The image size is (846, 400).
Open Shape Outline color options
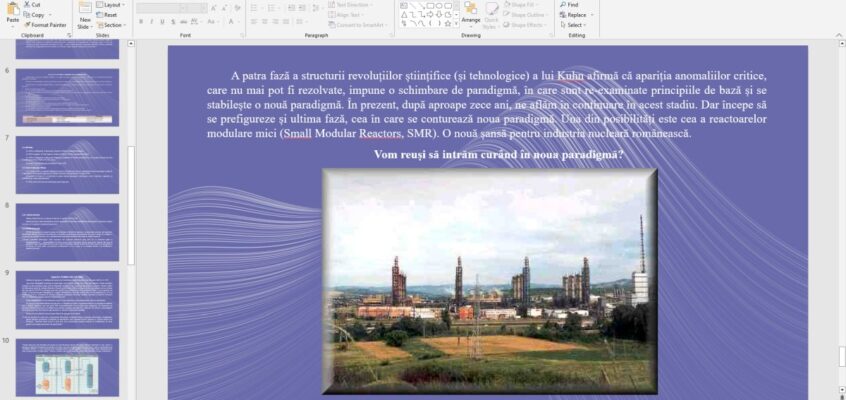pyautogui.click(x=526, y=15)
